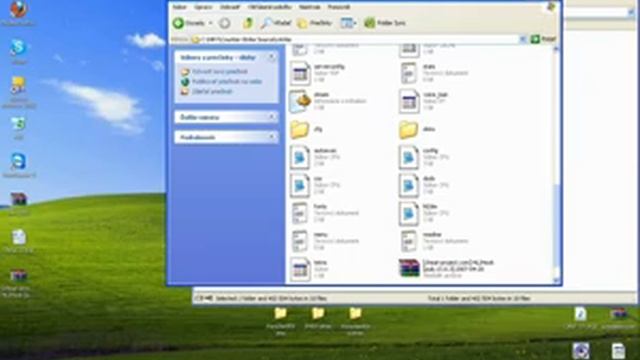Open the second (Edit) menu in menu bar
The image size is (640, 360).
203,7
